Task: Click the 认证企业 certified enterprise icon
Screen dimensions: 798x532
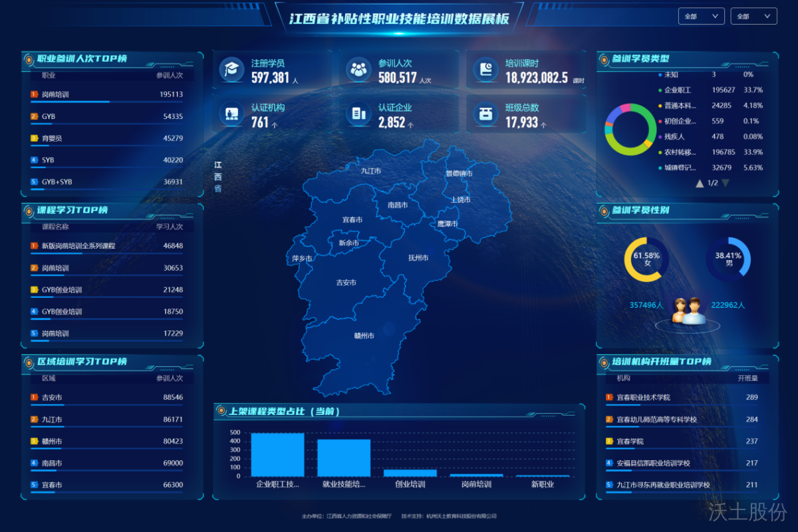Action: (x=359, y=114)
